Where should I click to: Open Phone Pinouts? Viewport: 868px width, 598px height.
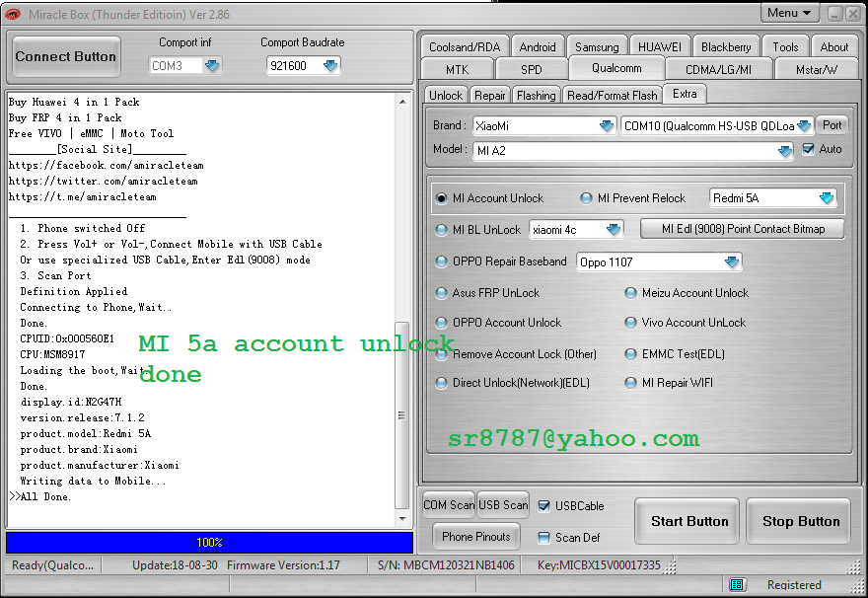[476, 537]
